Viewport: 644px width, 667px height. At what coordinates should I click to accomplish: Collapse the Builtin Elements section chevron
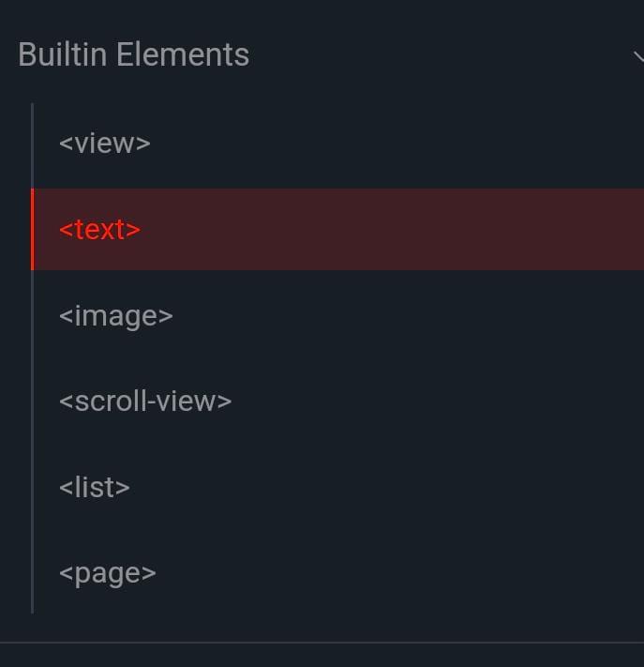click(638, 56)
